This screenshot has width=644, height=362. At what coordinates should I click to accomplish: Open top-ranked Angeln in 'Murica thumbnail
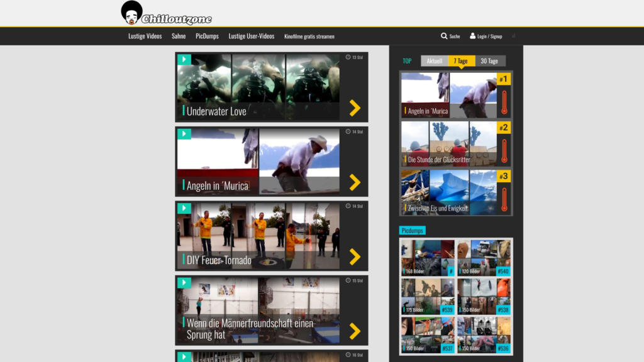tap(449, 96)
